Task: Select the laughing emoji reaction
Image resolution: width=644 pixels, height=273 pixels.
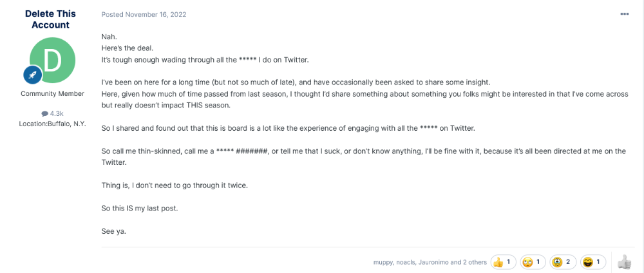Action: coord(591,261)
